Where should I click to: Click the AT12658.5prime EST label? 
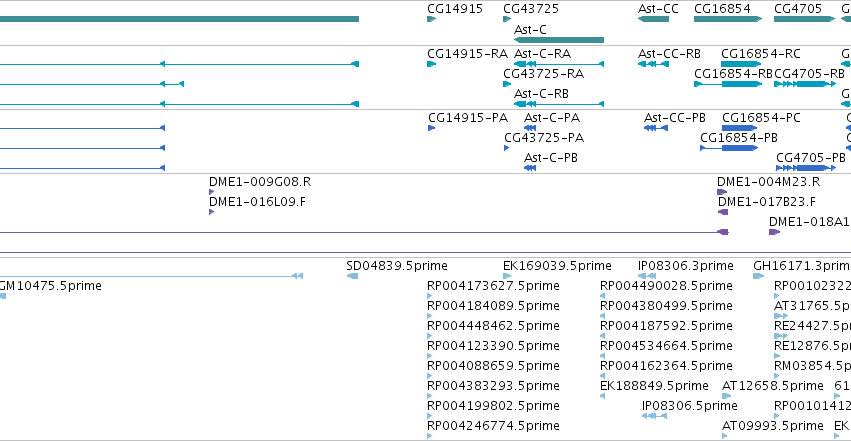click(x=773, y=386)
